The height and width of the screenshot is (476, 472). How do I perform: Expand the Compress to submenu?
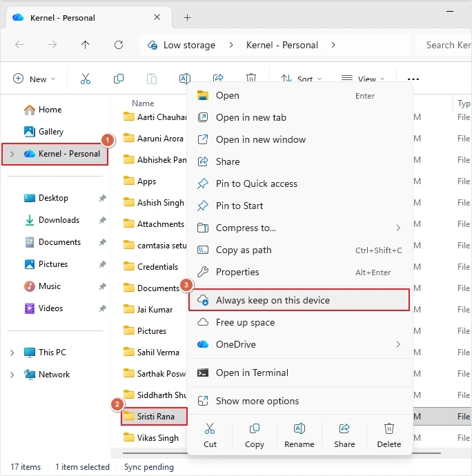coord(299,228)
